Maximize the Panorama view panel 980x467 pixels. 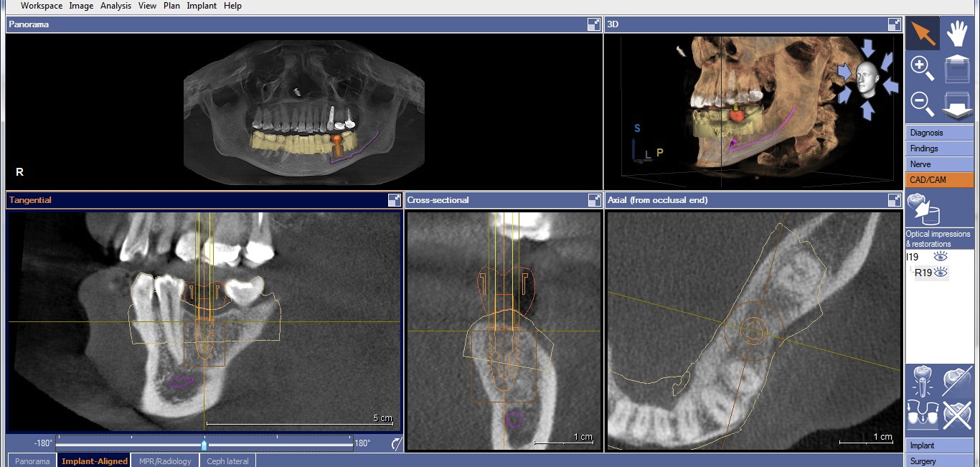[x=593, y=24]
